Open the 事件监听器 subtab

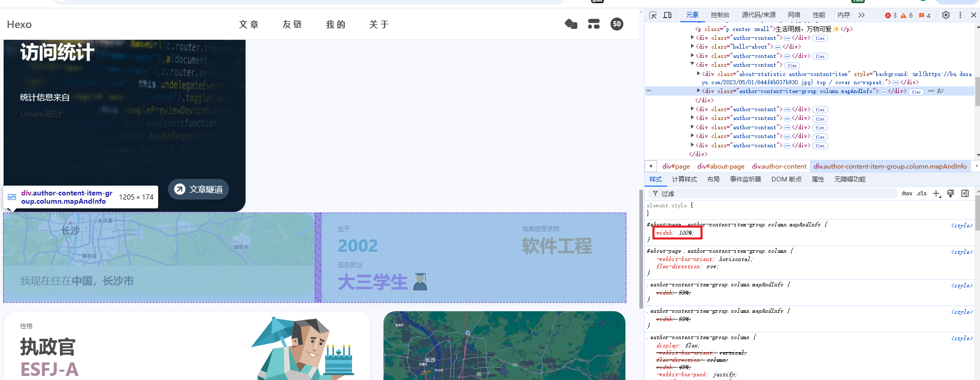(x=745, y=179)
